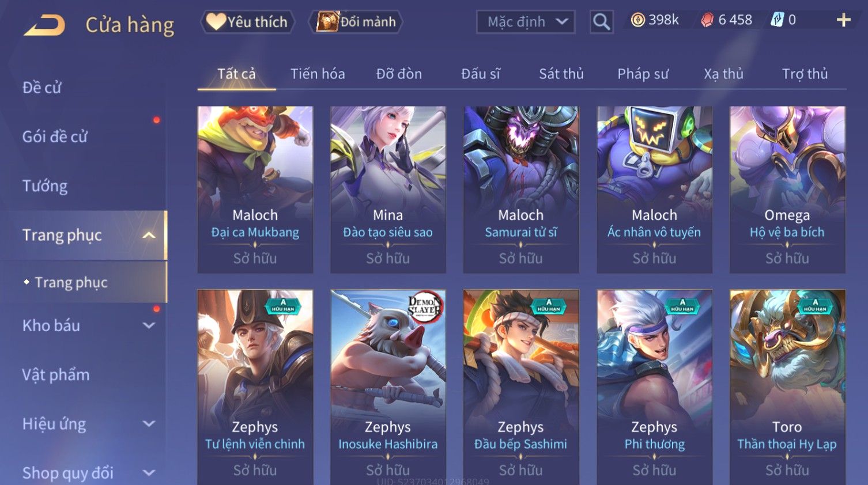Select the Tiến hóa tab

click(318, 74)
